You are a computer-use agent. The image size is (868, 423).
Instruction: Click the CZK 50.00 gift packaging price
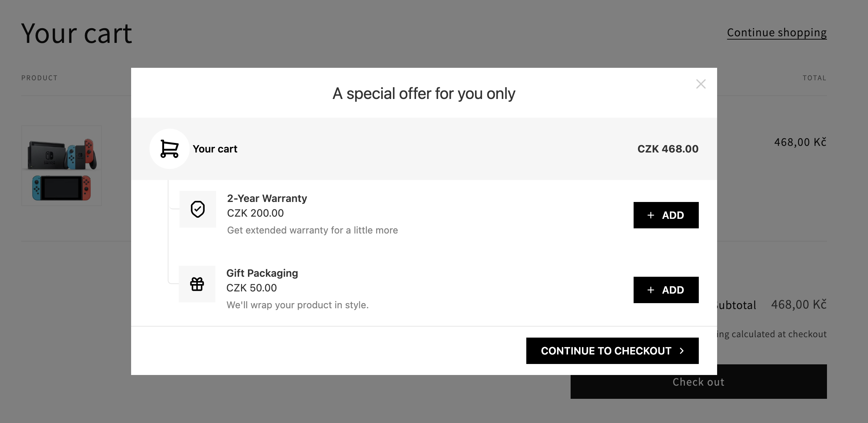[x=252, y=288]
